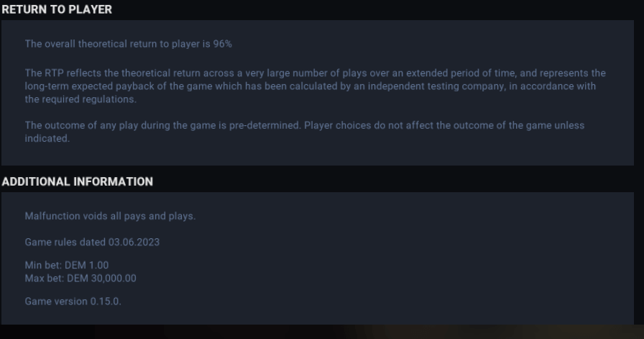Click the phrase "long-term expected payback"
The image size is (644, 339).
[x=90, y=86]
